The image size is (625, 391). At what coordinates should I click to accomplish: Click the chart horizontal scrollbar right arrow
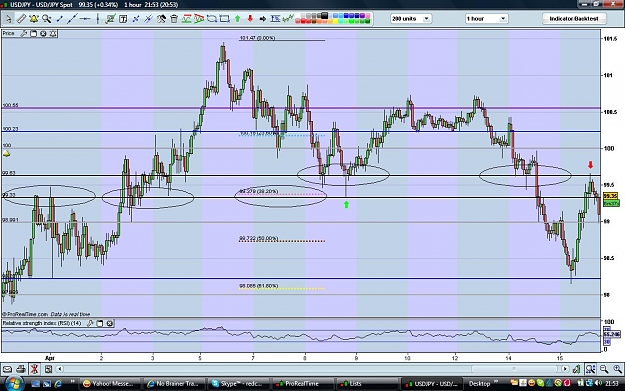(x=565, y=369)
